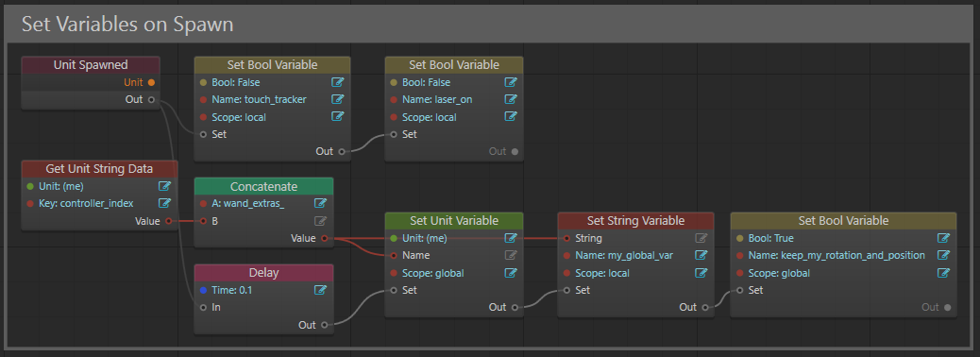Viewport: 980px width, 357px height.
Task: Click the Out port on Set Unit Variable
Action: pos(515,308)
